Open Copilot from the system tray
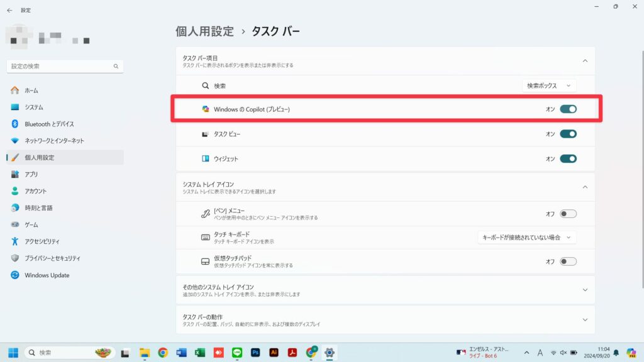This screenshot has width=644, height=362. (x=632, y=353)
